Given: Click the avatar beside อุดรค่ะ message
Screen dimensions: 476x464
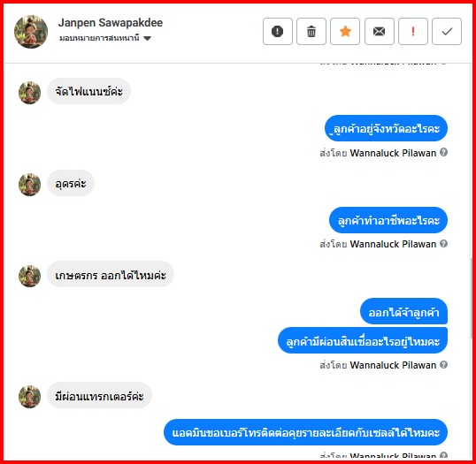Looking at the screenshot, I should pyautogui.click(x=29, y=185).
